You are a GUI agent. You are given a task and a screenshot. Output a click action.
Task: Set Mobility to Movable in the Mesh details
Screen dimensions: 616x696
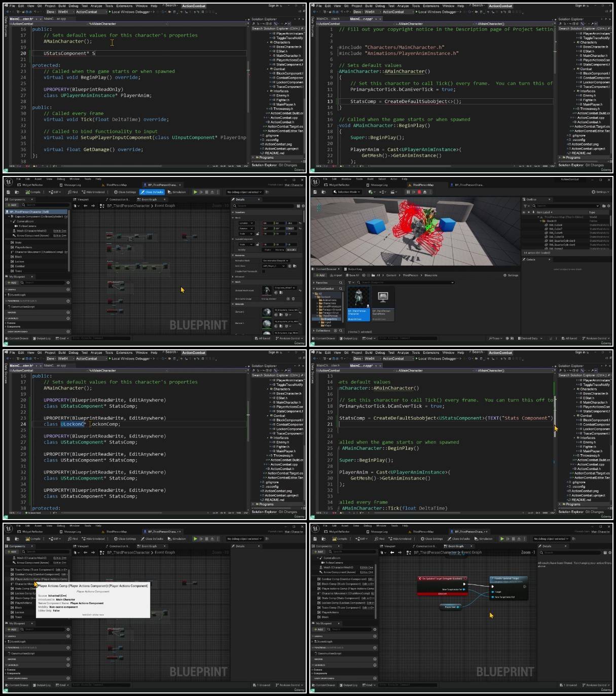pos(292,250)
